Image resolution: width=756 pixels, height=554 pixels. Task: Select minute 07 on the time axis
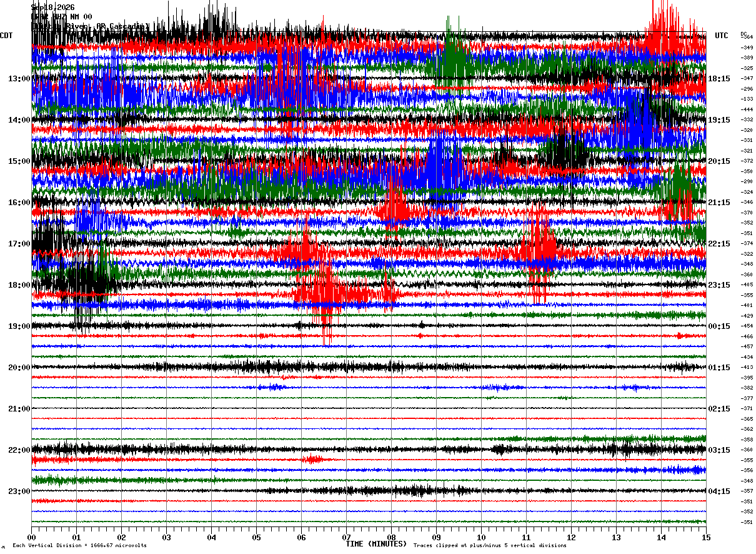(x=346, y=537)
